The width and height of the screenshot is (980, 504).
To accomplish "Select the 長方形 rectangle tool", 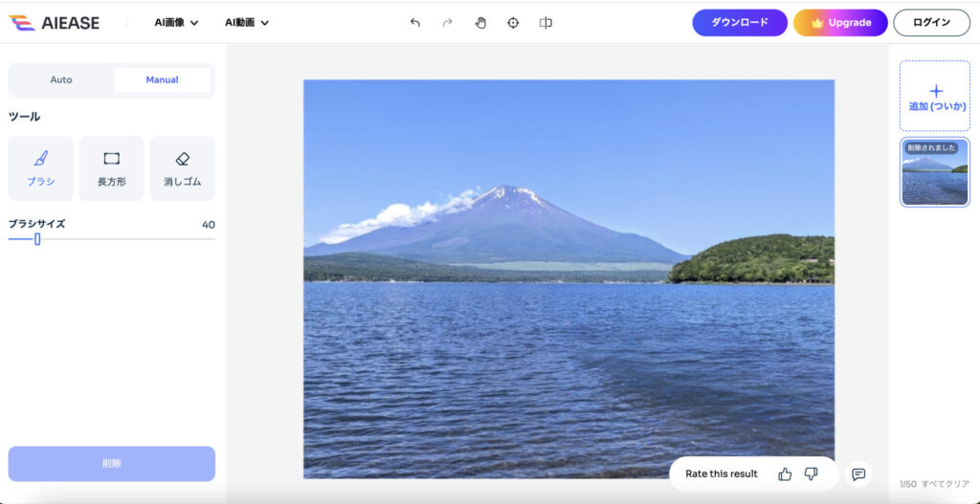I will [x=112, y=168].
